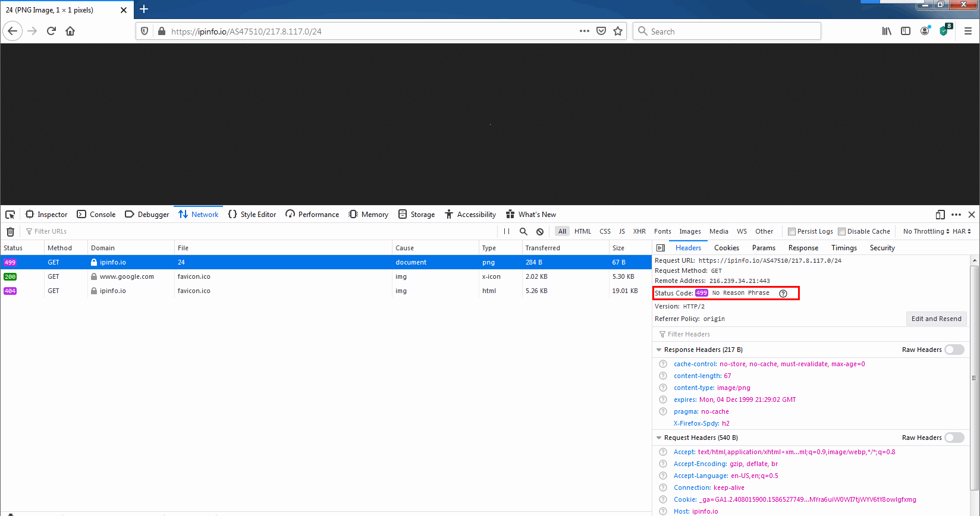The image size is (980, 516).
Task: Open the Timings tab in details
Action: pos(844,248)
